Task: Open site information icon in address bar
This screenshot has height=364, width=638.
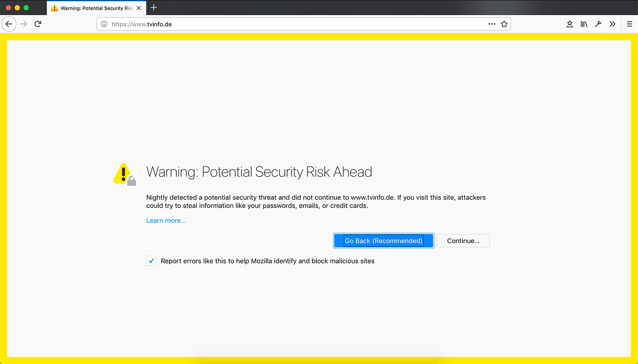Action: [104, 24]
